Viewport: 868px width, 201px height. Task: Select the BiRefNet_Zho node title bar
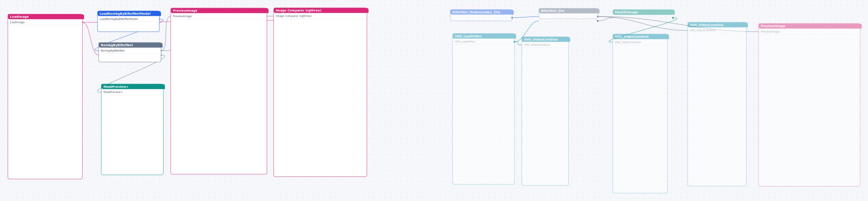pyautogui.click(x=569, y=11)
